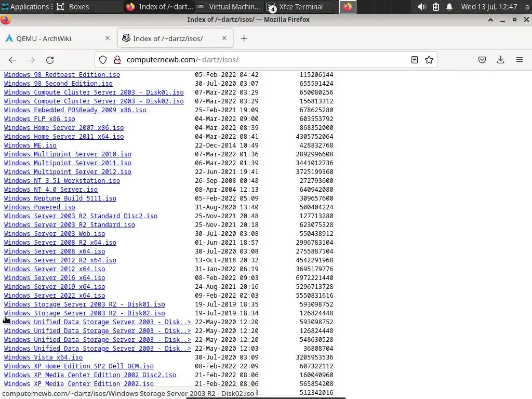
Task: Open the Xfce Applications menu
Action: click(x=26, y=7)
